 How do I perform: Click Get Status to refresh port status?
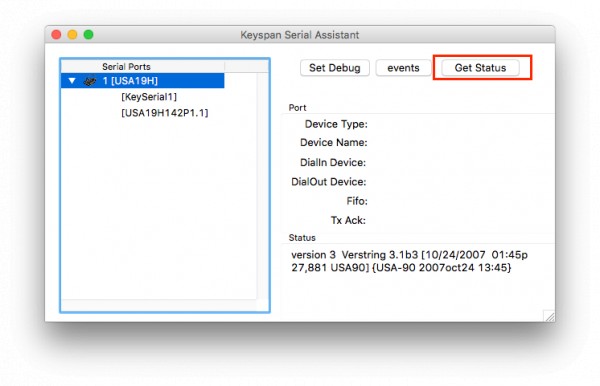(x=480, y=68)
